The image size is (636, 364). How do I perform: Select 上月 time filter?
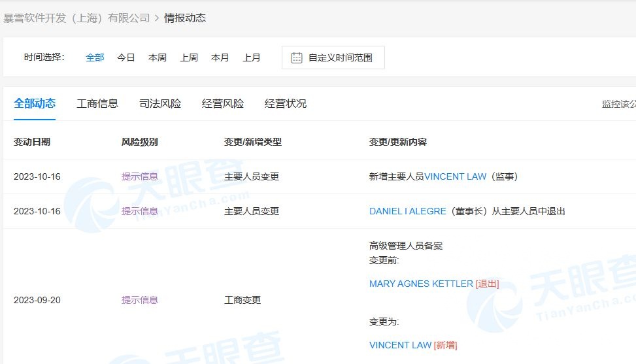click(x=252, y=58)
